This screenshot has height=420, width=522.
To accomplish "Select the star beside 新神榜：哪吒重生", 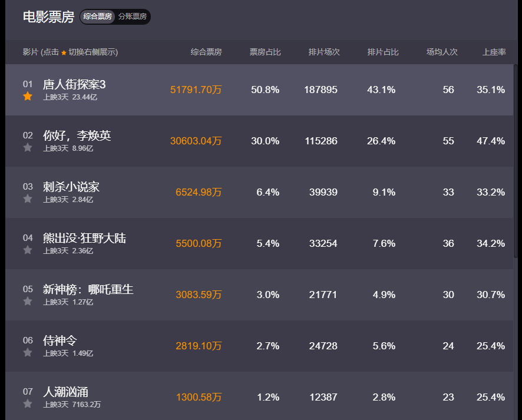I will pyautogui.click(x=28, y=302).
